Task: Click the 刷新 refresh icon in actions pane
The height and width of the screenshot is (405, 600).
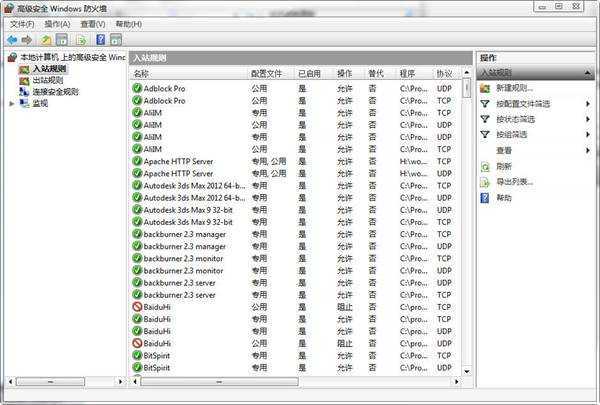Action: point(485,167)
